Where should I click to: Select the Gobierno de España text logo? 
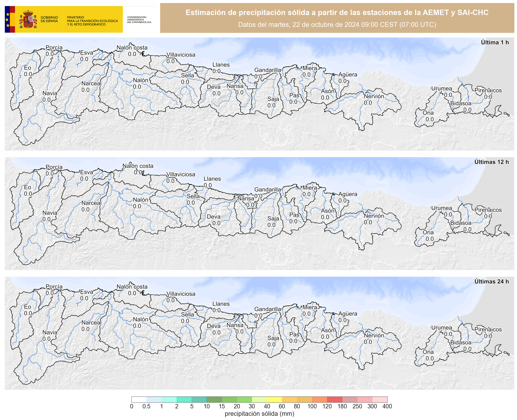[x=49, y=19]
